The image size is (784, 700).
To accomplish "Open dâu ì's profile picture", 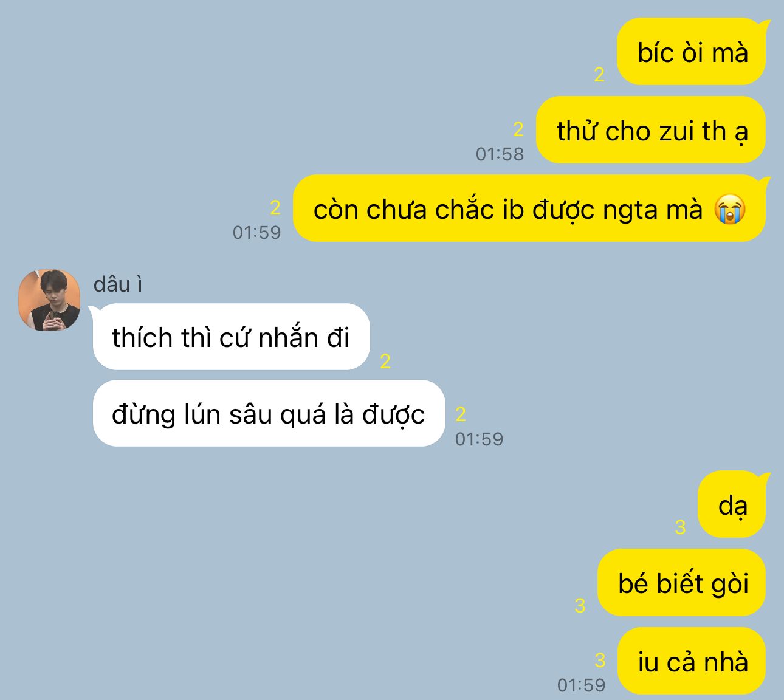I will (x=49, y=300).
